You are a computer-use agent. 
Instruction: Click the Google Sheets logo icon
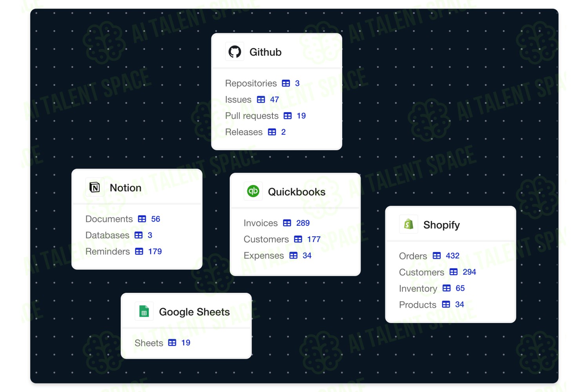click(x=144, y=312)
